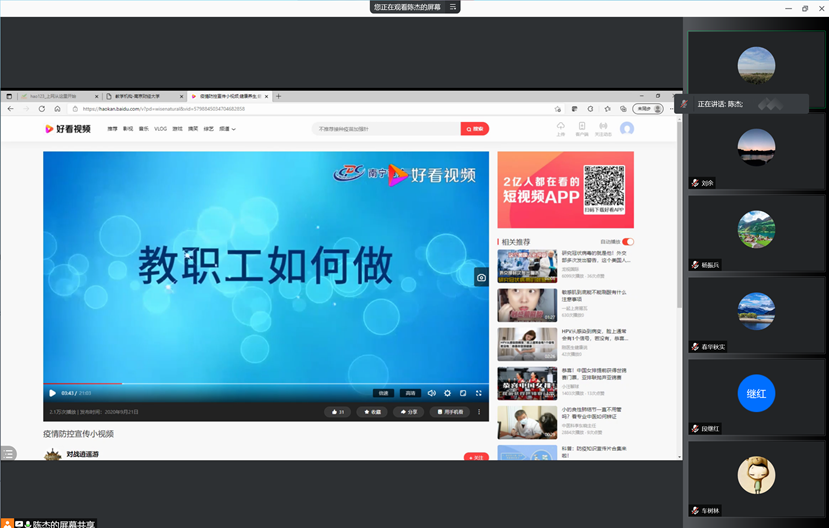Click the red 搜索 search button

475,129
